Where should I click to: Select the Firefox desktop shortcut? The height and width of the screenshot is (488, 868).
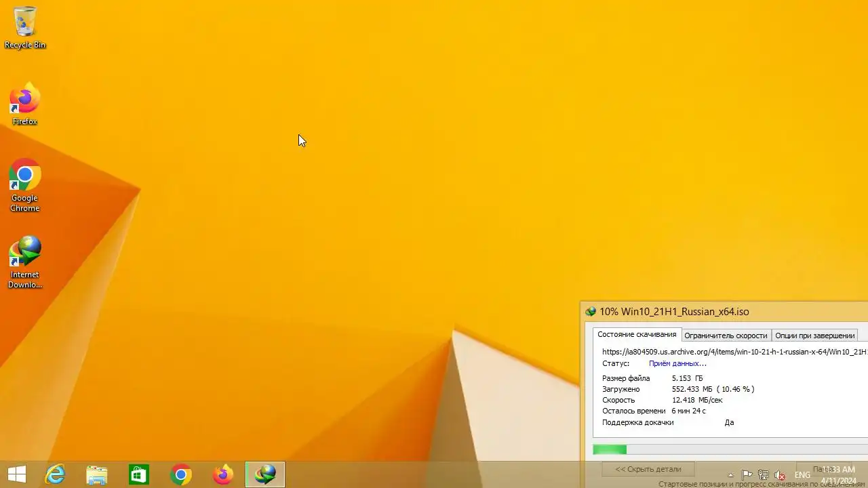tap(25, 105)
